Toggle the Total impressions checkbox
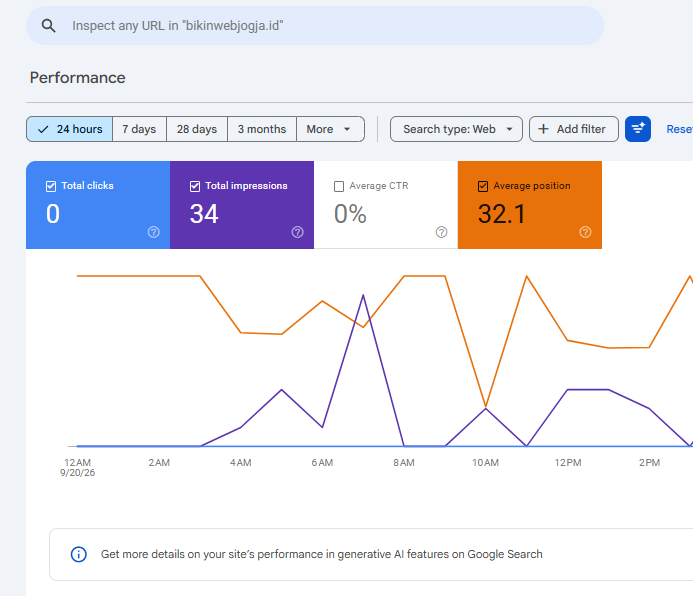 [x=195, y=186]
